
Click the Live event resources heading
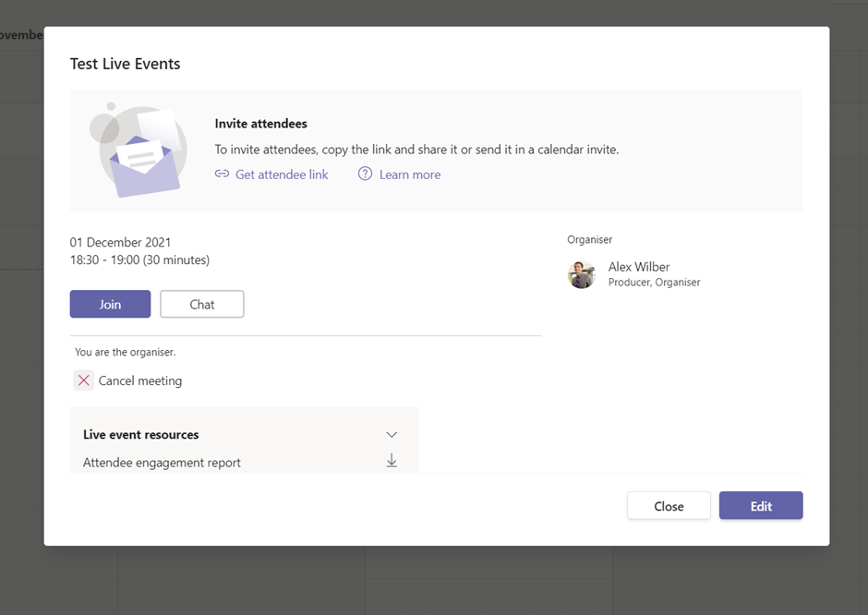coord(141,435)
